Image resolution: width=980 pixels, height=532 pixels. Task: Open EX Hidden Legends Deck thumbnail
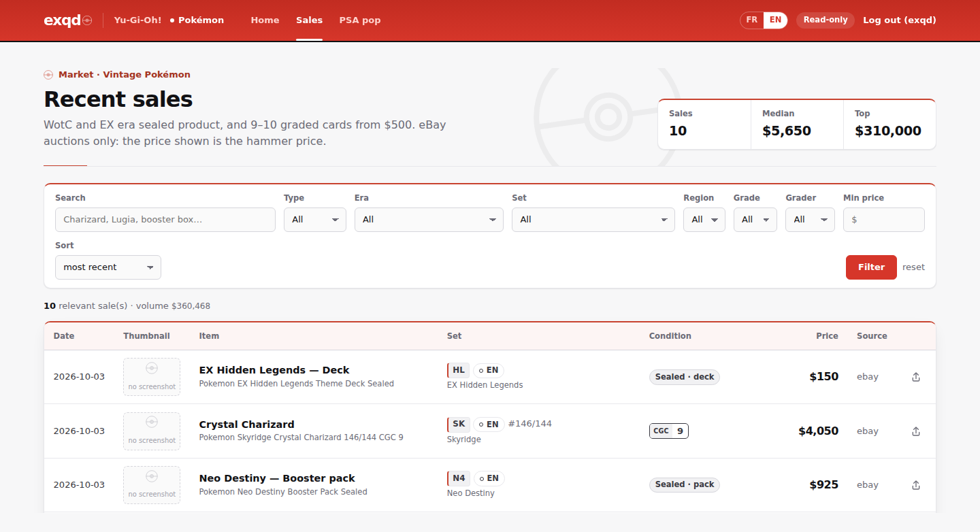coord(152,377)
